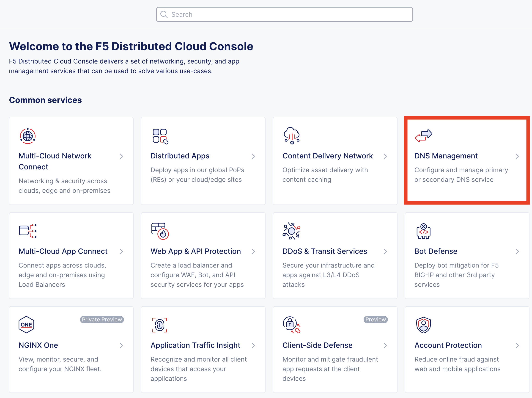Click the Private Preview badge on NGINX One
This screenshot has height=398, width=532.
coord(102,320)
